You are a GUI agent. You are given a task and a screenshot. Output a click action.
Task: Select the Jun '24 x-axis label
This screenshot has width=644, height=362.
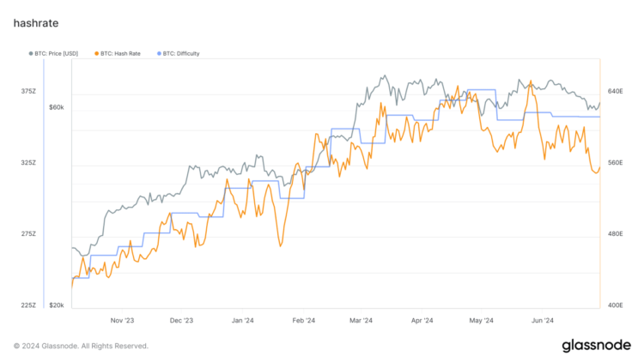pyautogui.click(x=541, y=322)
